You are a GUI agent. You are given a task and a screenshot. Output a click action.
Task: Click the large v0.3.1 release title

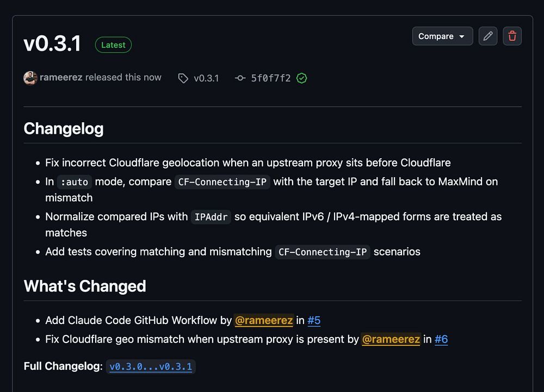pyautogui.click(x=52, y=44)
